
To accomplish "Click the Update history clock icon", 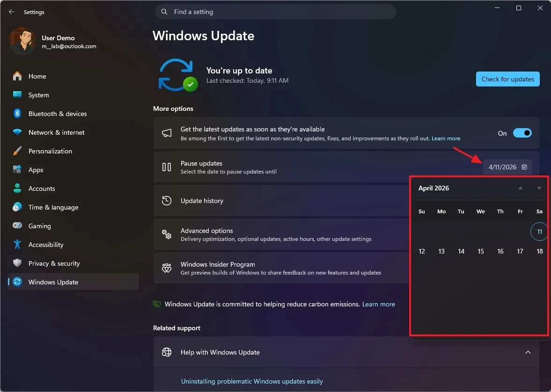I will [x=167, y=201].
